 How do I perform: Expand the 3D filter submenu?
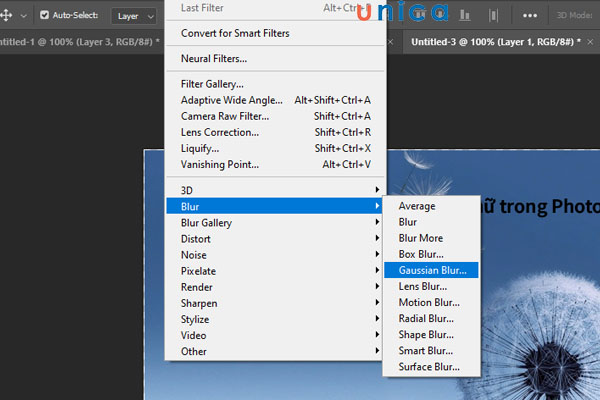pyautogui.click(x=276, y=190)
